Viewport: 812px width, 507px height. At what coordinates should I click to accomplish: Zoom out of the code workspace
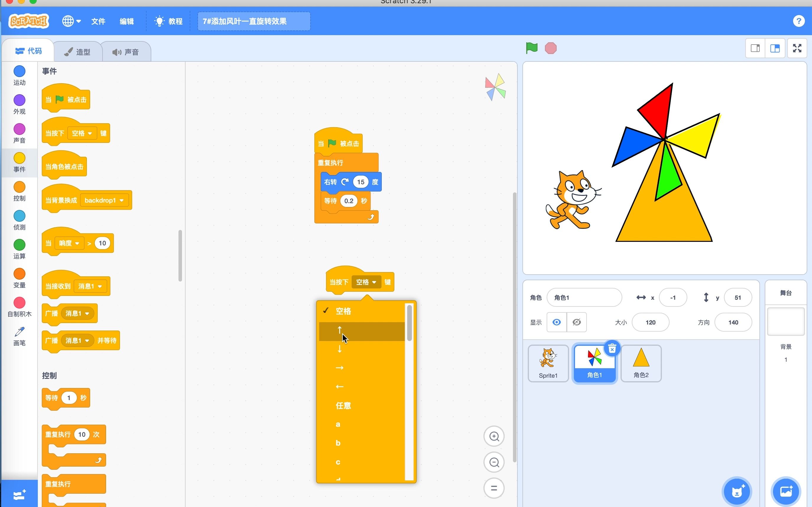point(494,462)
